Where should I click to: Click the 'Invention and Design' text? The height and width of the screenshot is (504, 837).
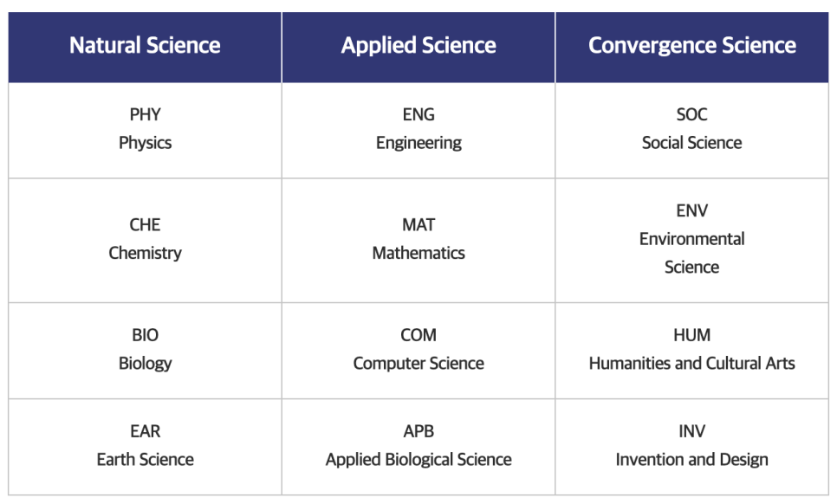click(x=691, y=459)
